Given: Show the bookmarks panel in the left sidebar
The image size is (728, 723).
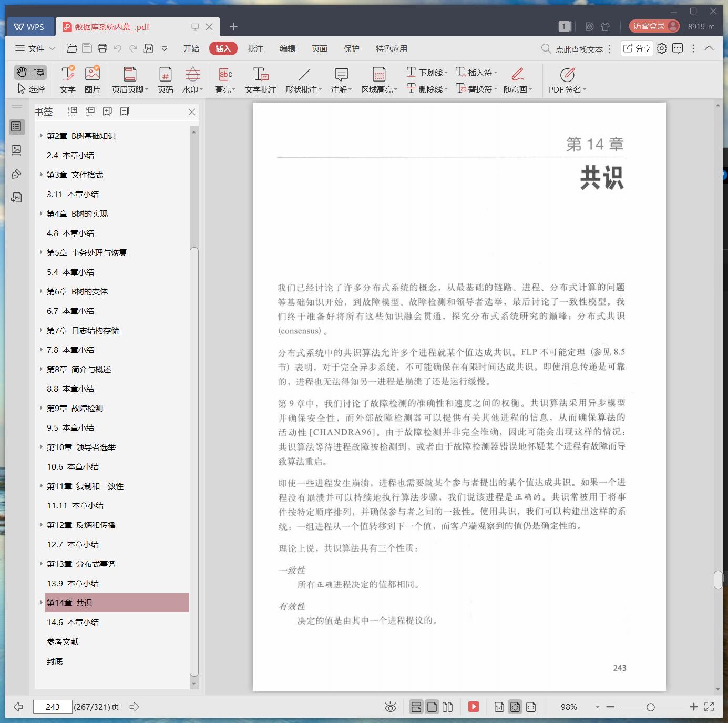Looking at the screenshot, I should click(x=17, y=127).
